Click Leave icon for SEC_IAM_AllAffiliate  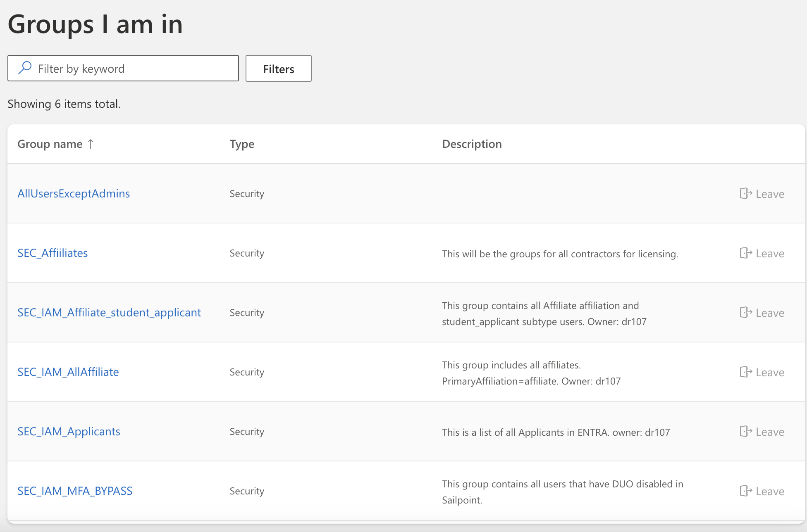(746, 372)
